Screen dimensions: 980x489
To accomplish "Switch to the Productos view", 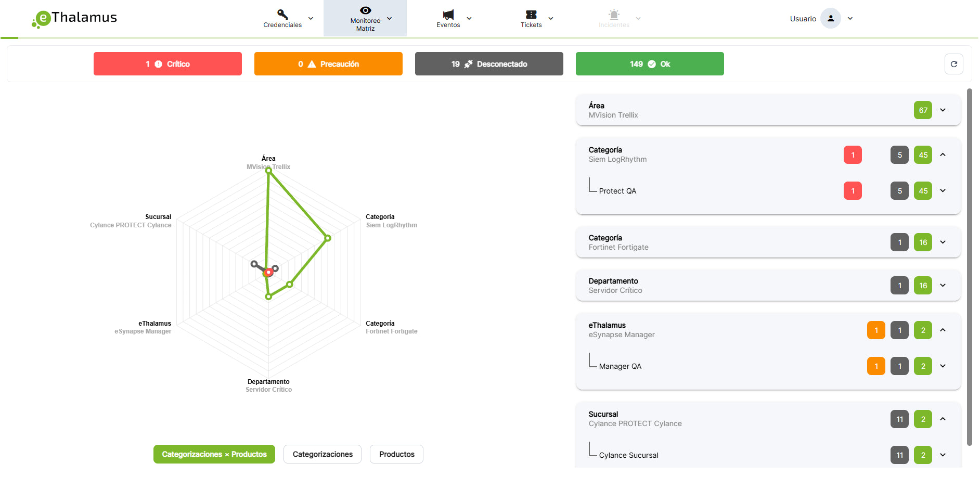I will (396, 454).
